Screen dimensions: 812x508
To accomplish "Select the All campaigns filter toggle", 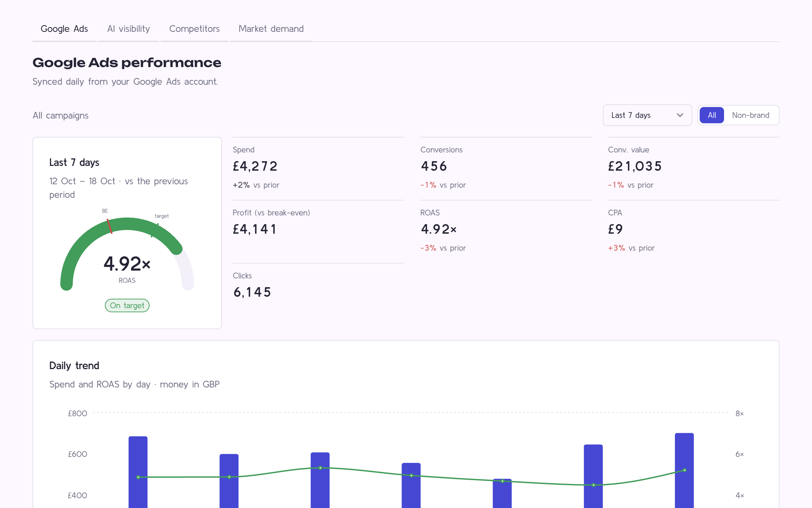I will (712, 115).
